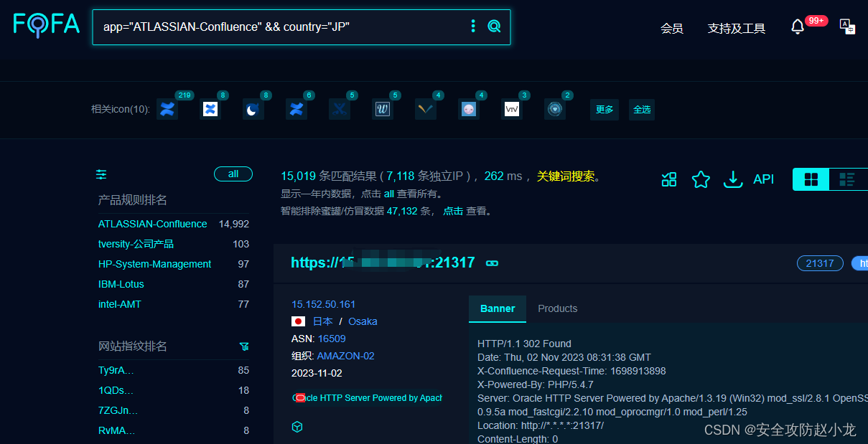Select the related icon with count 8 on white background

(210, 109)
